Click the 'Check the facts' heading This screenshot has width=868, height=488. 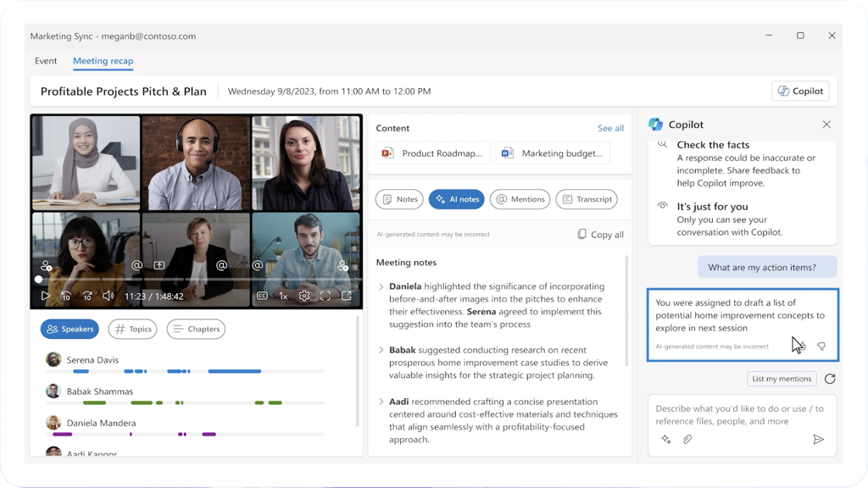point(713,145)
